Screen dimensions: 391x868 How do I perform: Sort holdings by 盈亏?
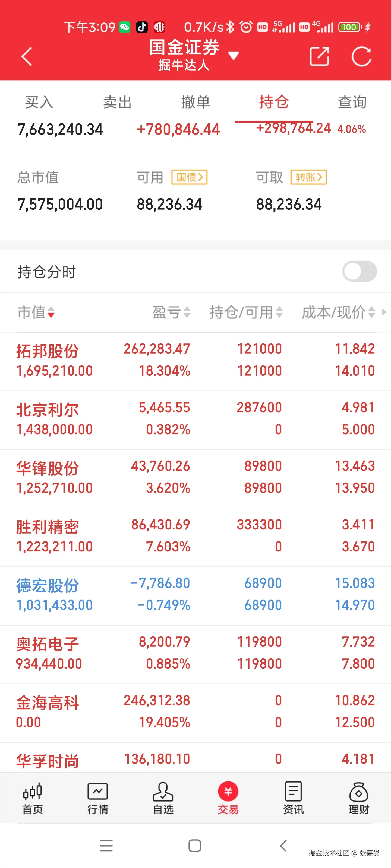tap(171, 312)
